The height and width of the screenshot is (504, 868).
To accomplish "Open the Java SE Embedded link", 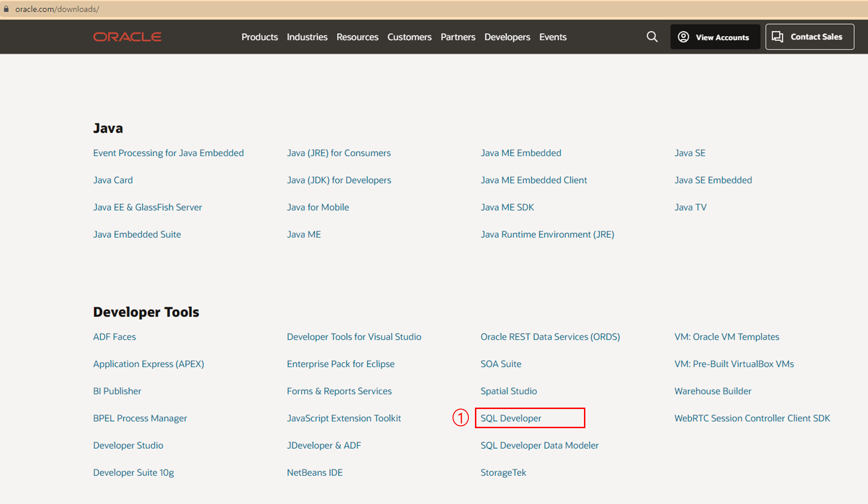I will pos(713,180).
